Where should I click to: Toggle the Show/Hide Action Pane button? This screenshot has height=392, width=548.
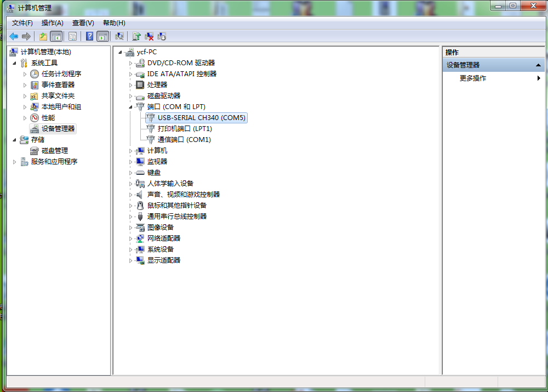click(x=102, y=36)
